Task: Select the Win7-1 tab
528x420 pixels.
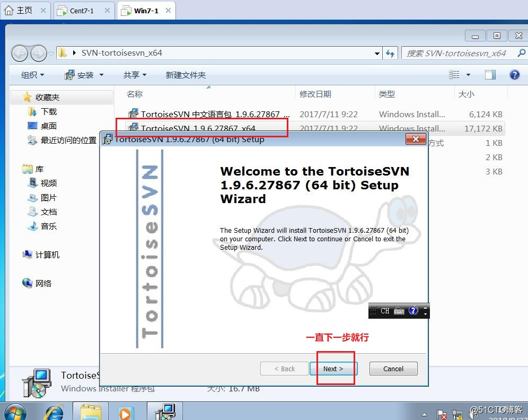Action: [x=146, y=11]
